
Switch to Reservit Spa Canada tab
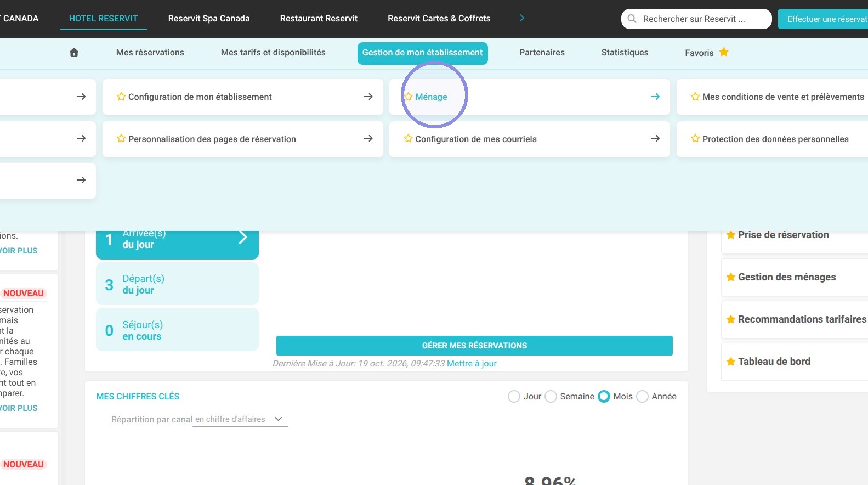[209, 18]
